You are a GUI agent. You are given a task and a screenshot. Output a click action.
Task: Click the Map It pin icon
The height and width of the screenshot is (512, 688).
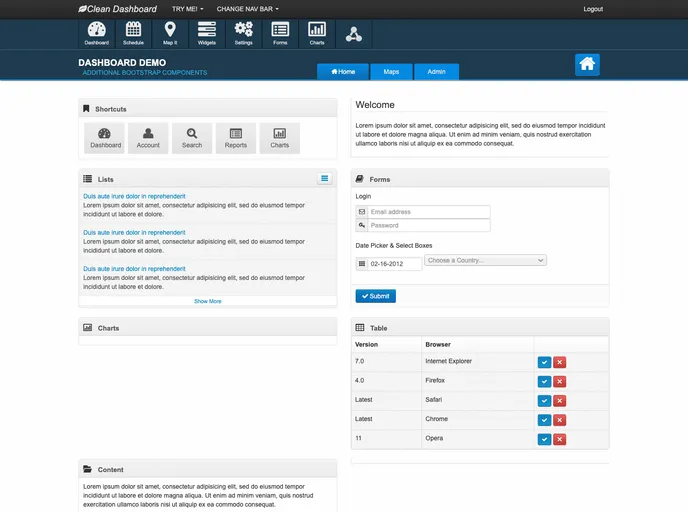170,34
